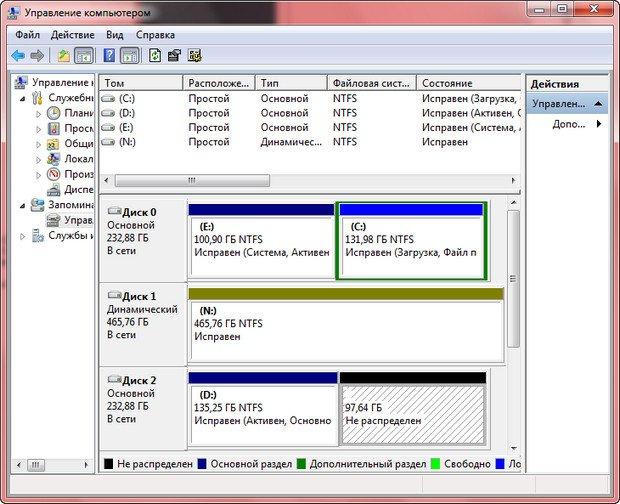Click the storage devices icon in tree
Viewport: 620px width, 504px height.
coord(38,205)
